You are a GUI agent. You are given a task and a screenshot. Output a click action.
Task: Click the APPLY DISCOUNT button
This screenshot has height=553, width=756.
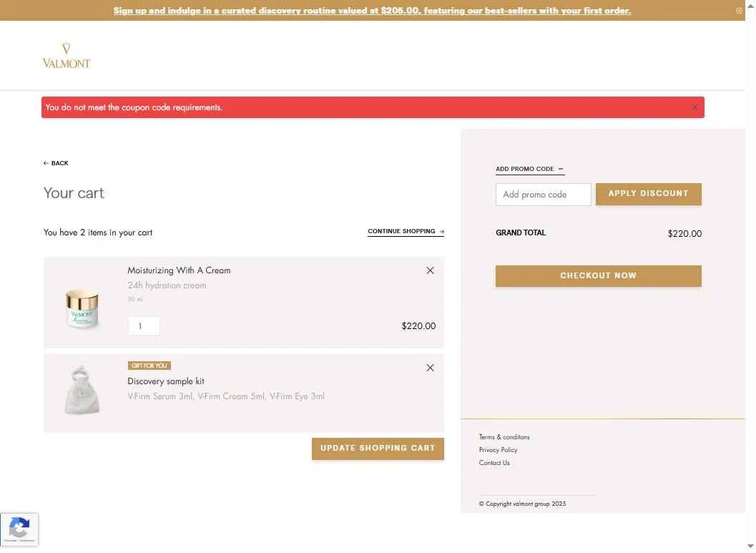[649, 194]
